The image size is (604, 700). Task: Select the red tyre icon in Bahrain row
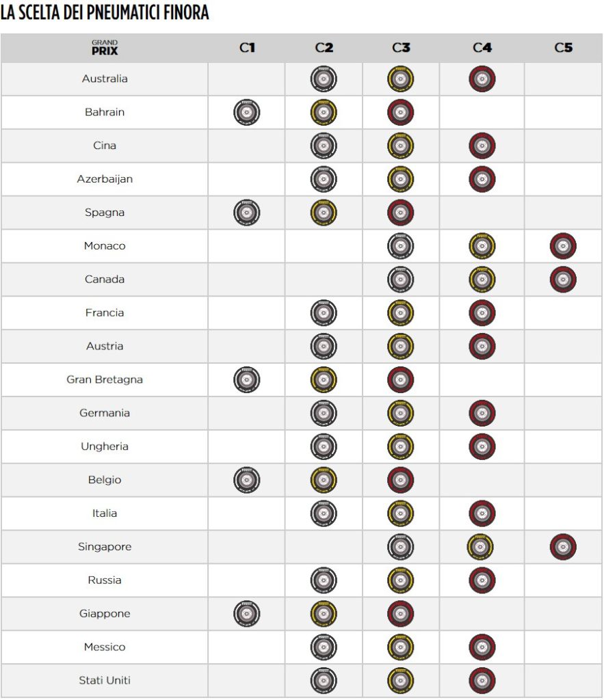[x=400, y=112]
